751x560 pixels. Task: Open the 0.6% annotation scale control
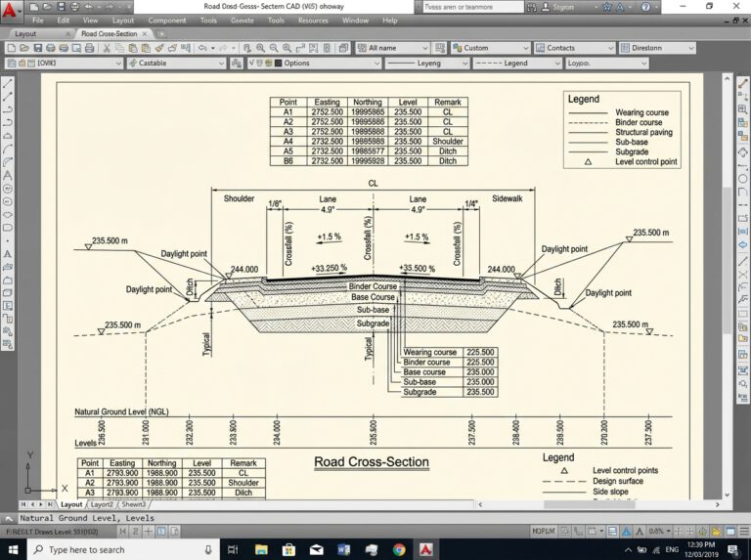pyautogui.click(x=659, y=532)
